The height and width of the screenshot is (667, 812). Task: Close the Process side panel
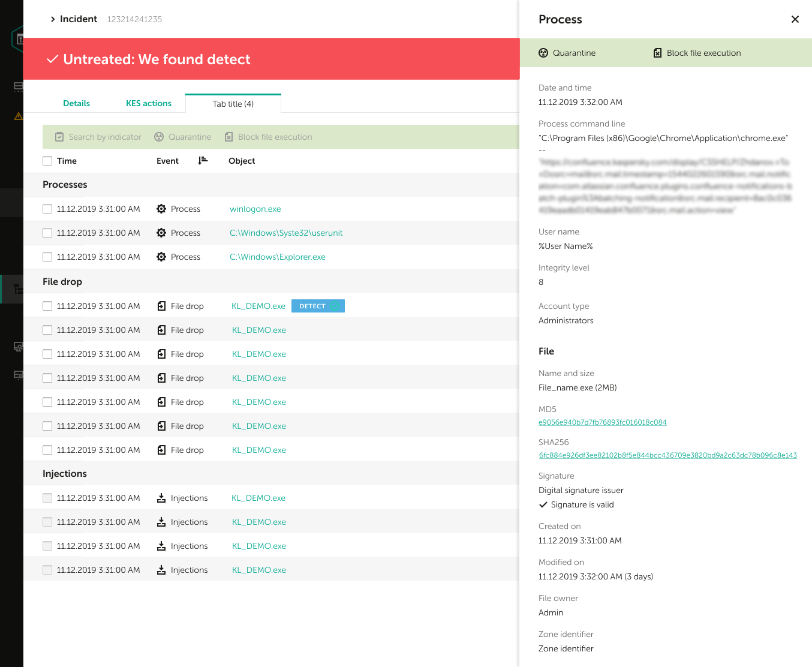(x=795, y=19)
